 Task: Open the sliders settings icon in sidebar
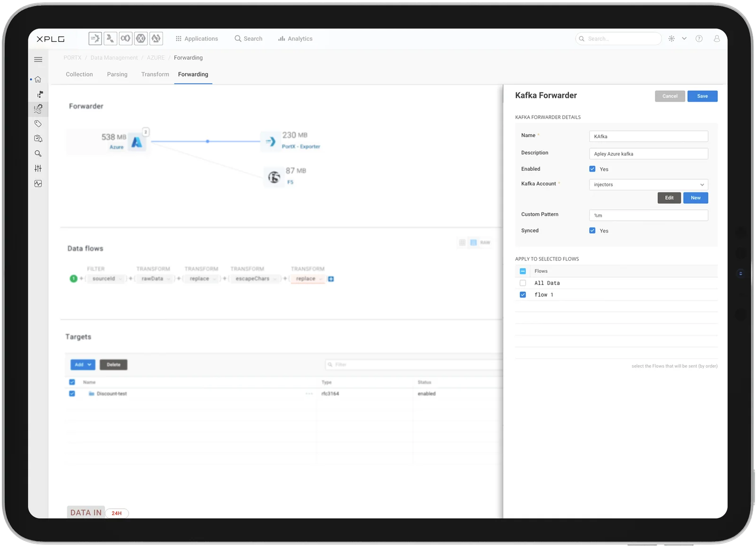click(38, 168)
